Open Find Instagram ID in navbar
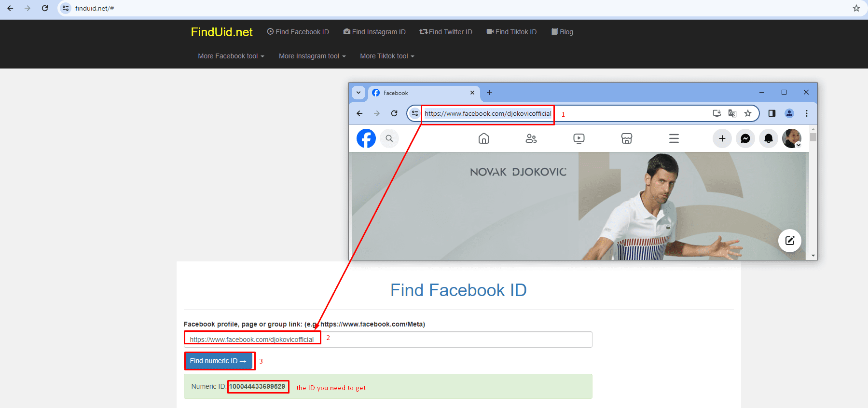 (374, 32)
